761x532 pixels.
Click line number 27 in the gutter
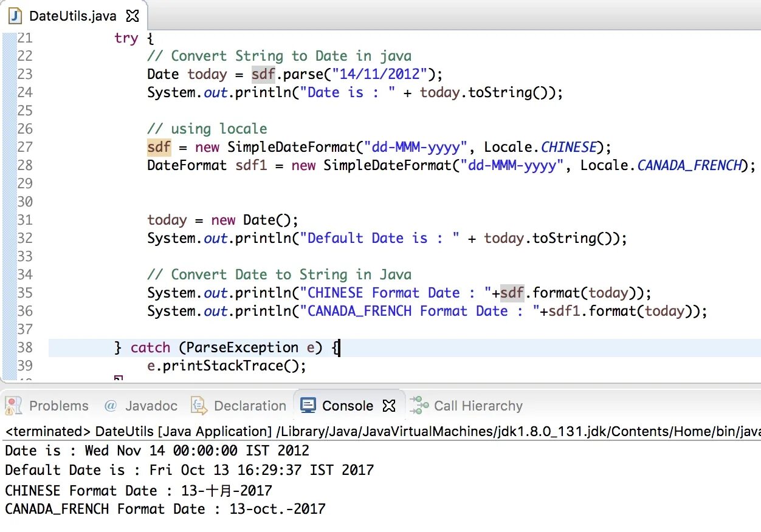tap(24, 147)
